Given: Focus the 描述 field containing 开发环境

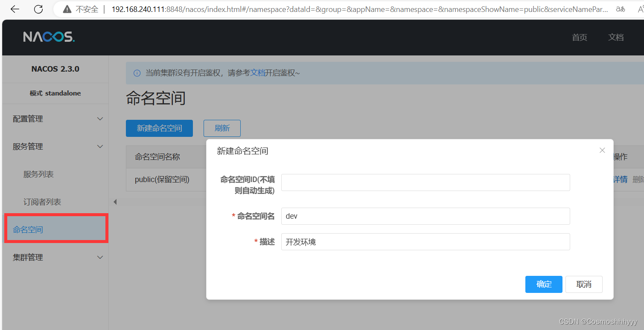Looking at the screenshot, I should [425, 242].
